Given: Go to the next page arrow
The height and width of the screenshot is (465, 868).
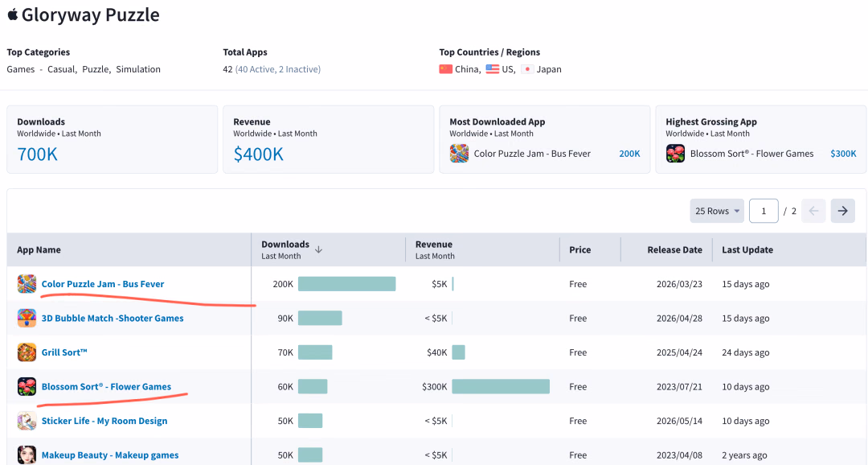Looking at the screenshot, I should coord(842,211).
